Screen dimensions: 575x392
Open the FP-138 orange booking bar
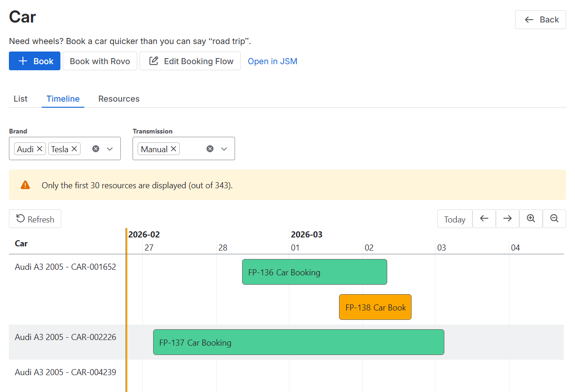point(375,307)
